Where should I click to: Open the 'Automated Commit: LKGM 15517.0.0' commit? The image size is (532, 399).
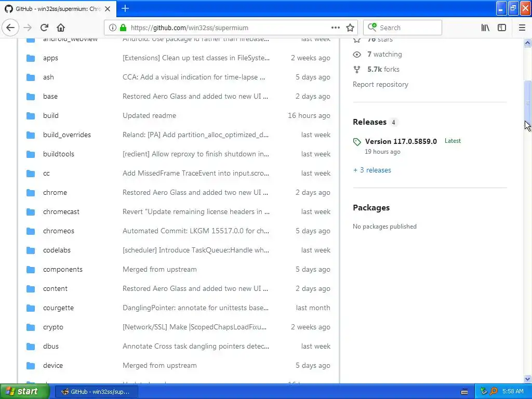tap(196, 231)
